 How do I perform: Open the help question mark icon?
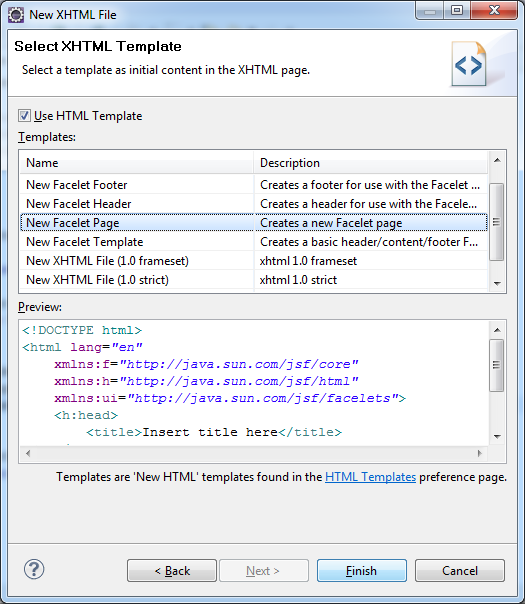[34, 569]
